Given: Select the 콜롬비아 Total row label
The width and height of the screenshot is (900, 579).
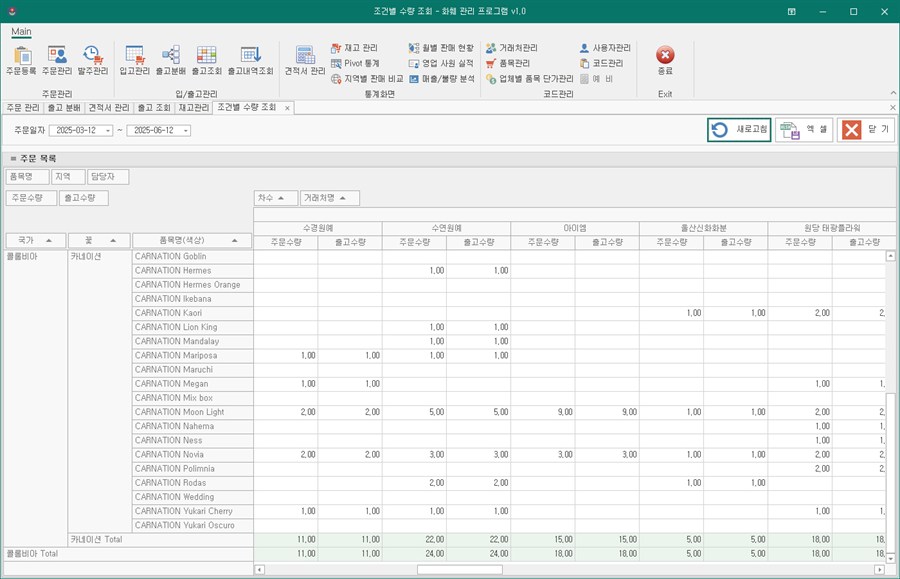Looking at the screenshot, I should [x=128, y=554].
